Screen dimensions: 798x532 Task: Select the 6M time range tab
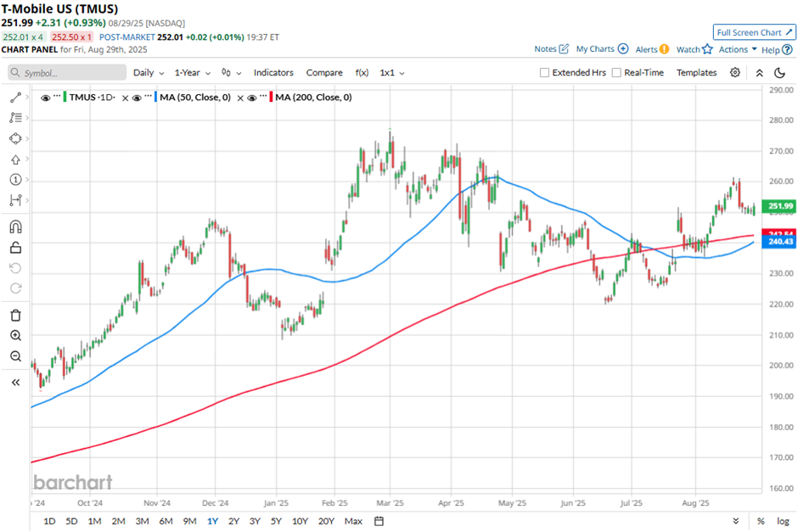166,521
